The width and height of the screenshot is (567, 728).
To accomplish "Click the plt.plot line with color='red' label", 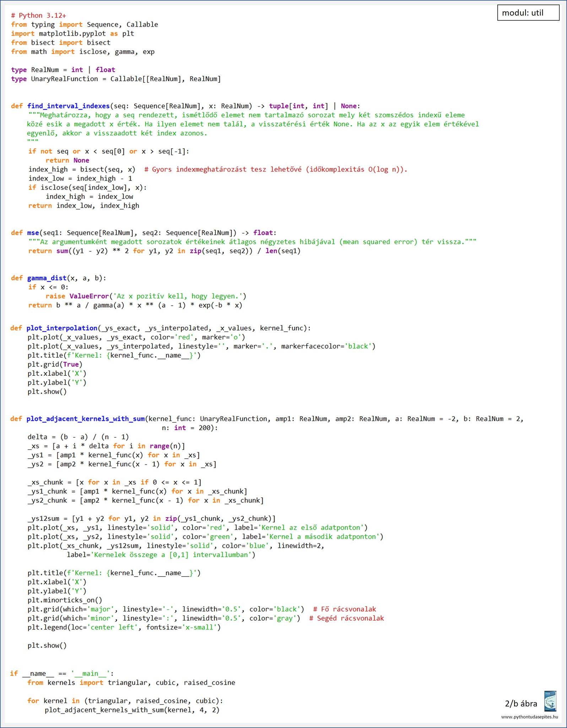I will tap(198, 528).
